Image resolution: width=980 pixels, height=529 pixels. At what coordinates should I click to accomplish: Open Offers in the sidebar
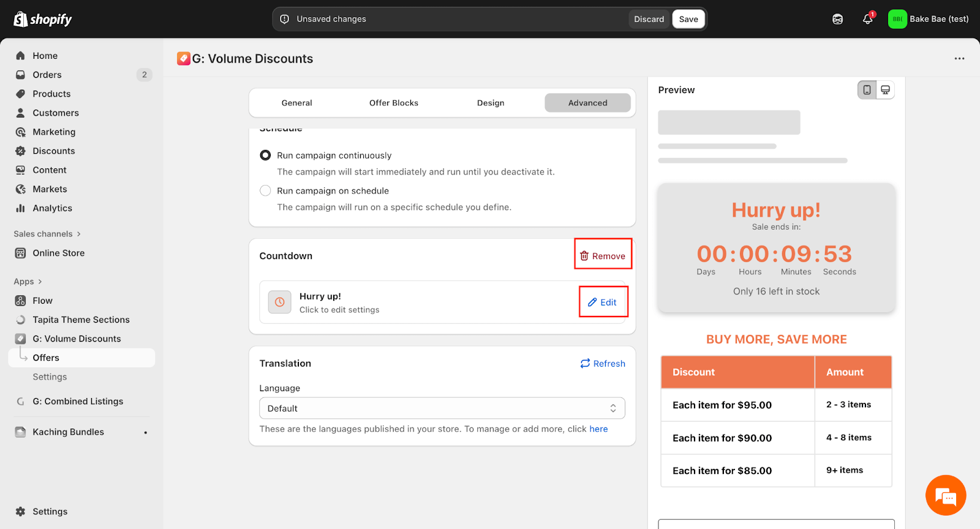pos(81,358)
